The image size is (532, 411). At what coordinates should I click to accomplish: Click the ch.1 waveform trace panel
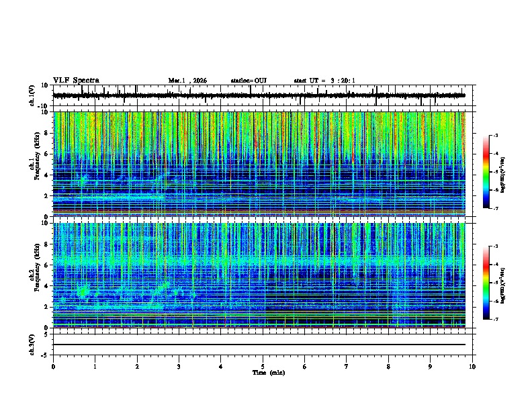pyautogui.click(x=263, y=95)
